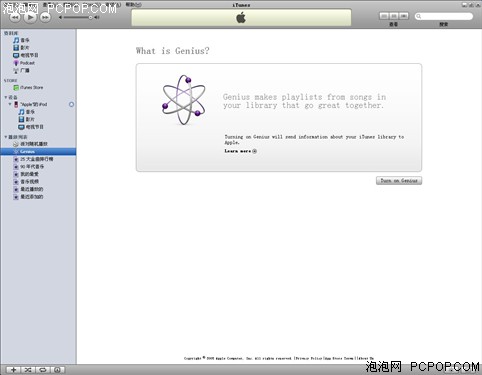Click the search input field

coord(444,16)
